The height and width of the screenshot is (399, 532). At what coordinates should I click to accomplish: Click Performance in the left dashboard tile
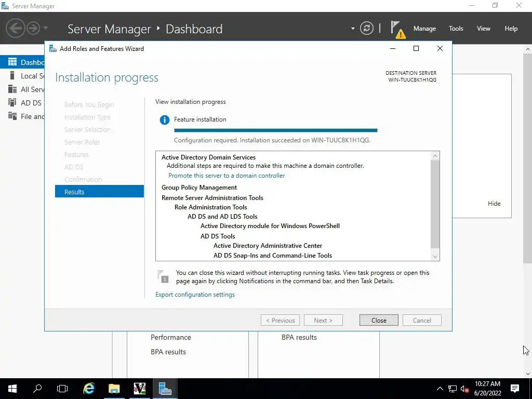tap(170, 337)
